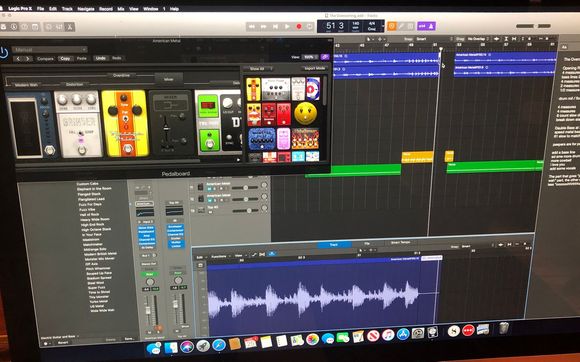Viewport: 580px width, 362px height.
Task: Switch to the Track tab in editor
Action: pos(334,244)
